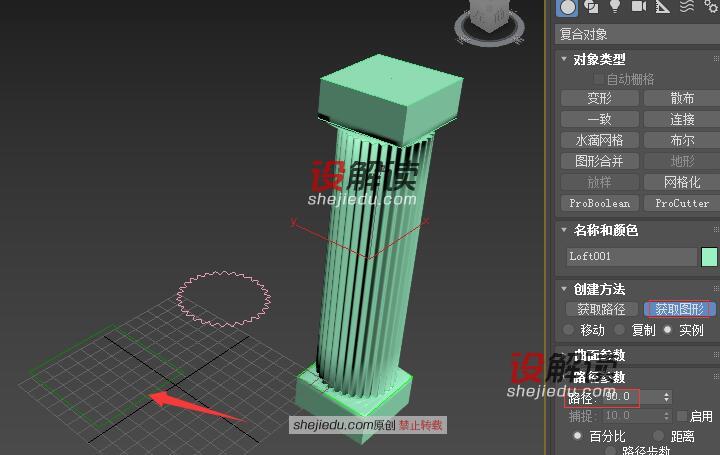Open the green object color swatch
720x455 pixels.
(709, 257)
